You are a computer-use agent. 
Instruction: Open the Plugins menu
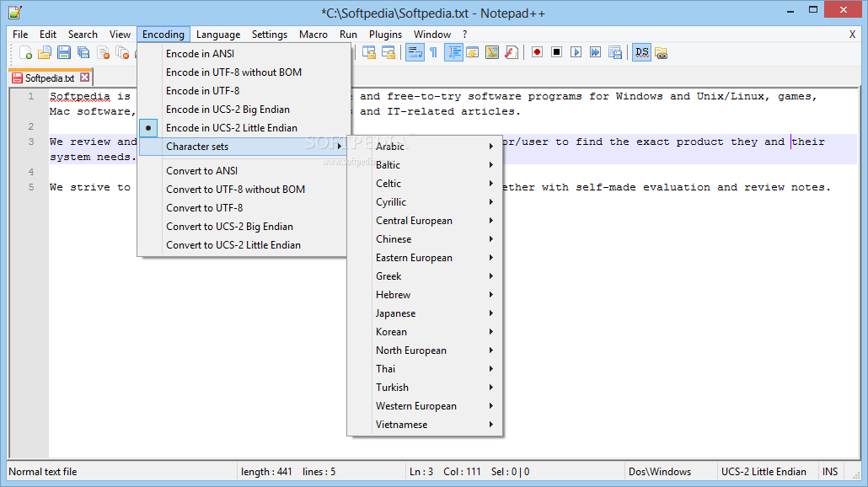tap(385, 35)
